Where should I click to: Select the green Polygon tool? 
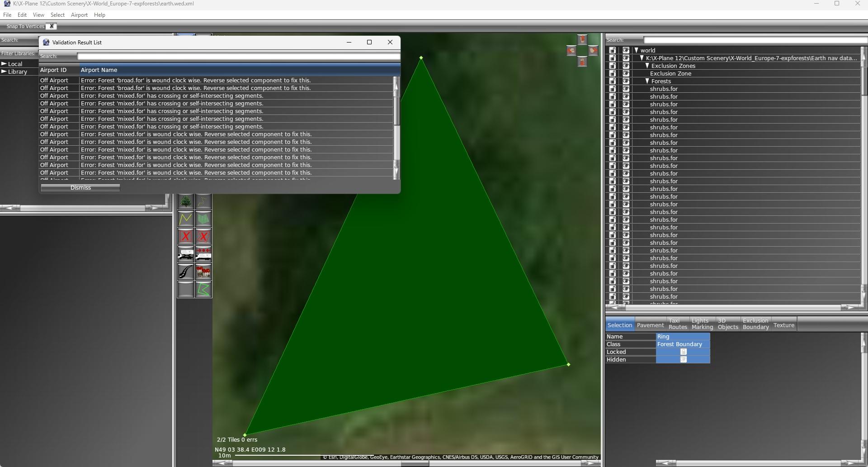click(x=203, y=290)
